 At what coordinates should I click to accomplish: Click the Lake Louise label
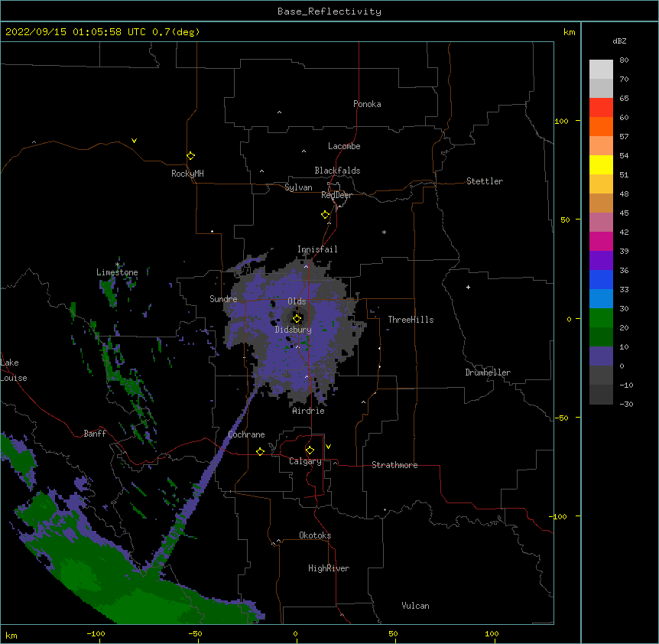pyautogui.click(x=14, y=370)
